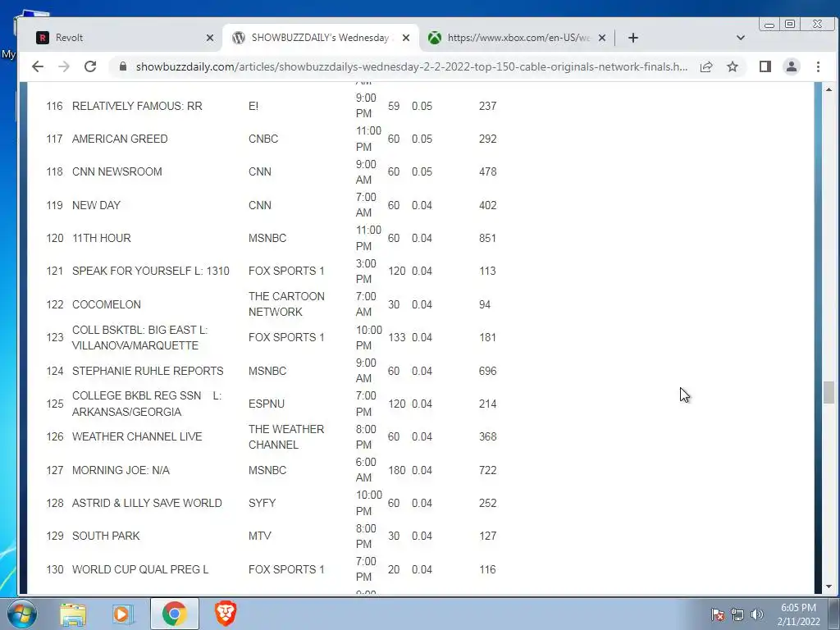Expand the tab search chevron
The width and height of the screenshot is (840, 630).
point(741,38)
